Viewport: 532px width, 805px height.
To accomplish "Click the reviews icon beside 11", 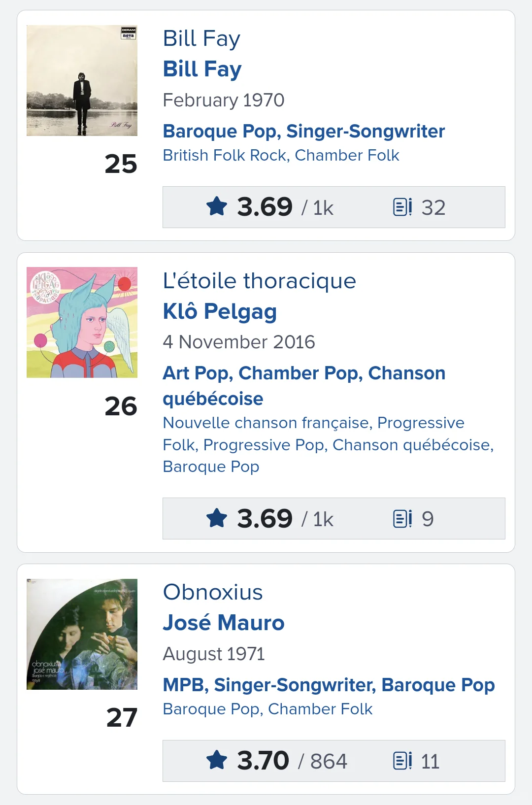I will coord(402,761).
